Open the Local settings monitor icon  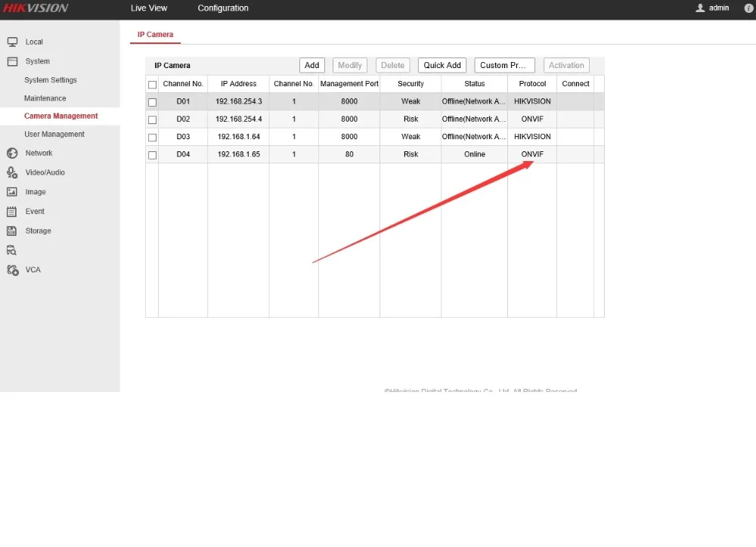pos(13,42)
